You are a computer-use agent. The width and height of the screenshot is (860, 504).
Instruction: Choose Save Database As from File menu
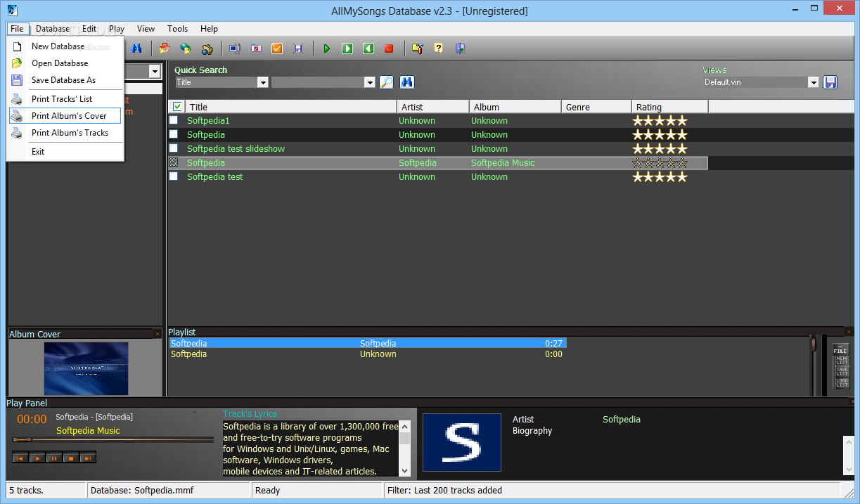(65, 80)
